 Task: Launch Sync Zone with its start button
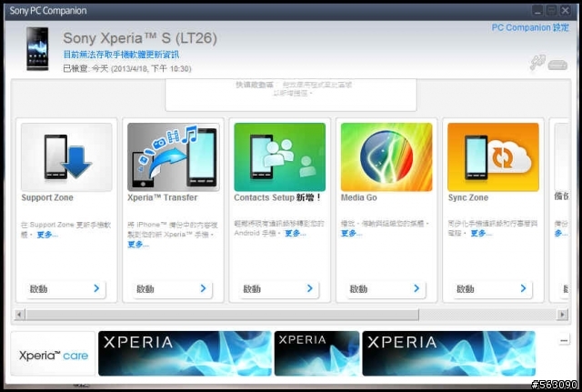[492, 289]
